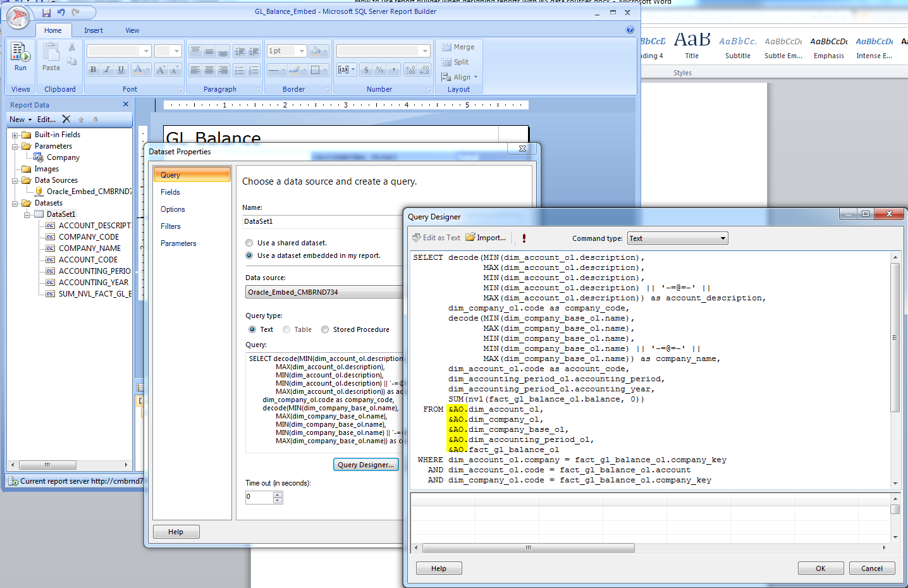Expand the Built-in Fields tree node

[x=15, y=135]
